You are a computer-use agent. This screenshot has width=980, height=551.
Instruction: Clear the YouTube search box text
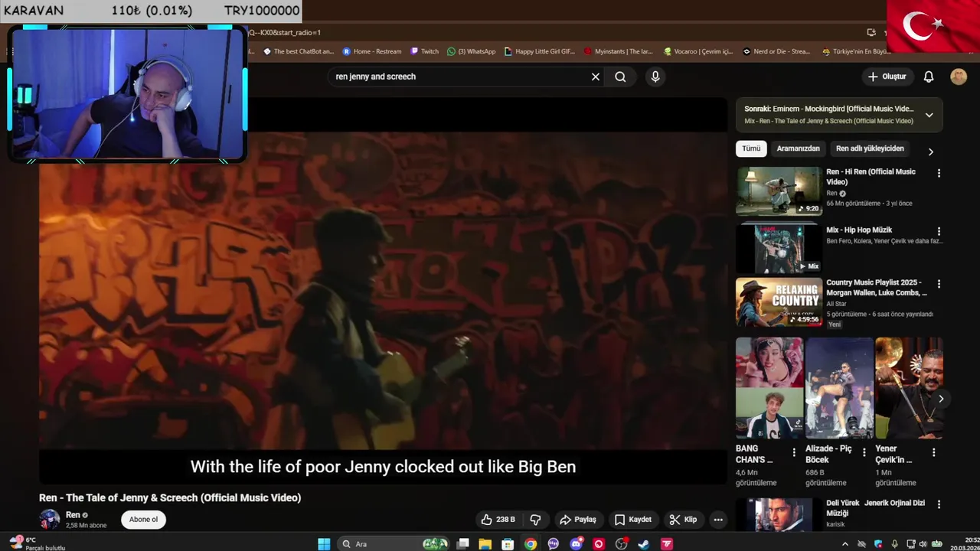pos(596,77)
